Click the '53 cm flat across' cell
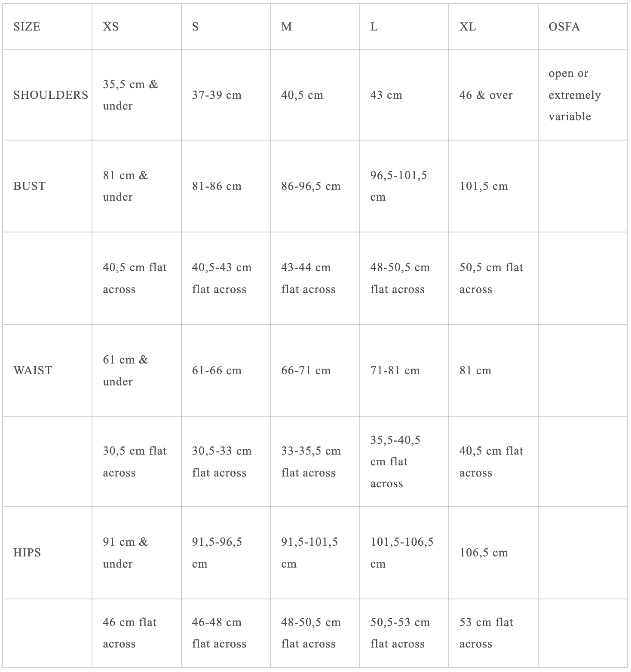Screen dimensions: 631x672 (486, 633)
